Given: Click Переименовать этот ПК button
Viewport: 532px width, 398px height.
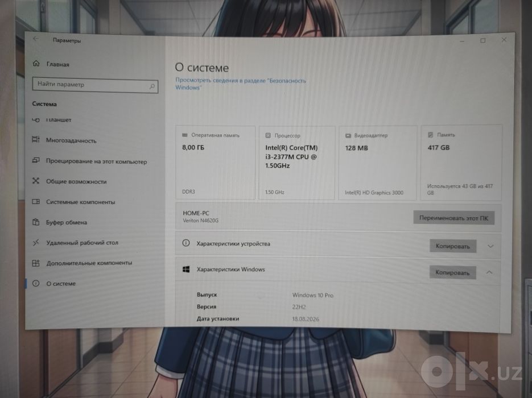Looking at the screenshot, I should pyautogui.click(x=453, y=218).
